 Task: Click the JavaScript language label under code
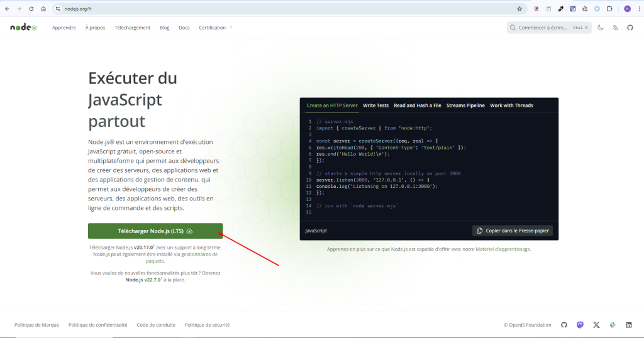point(316,231)
